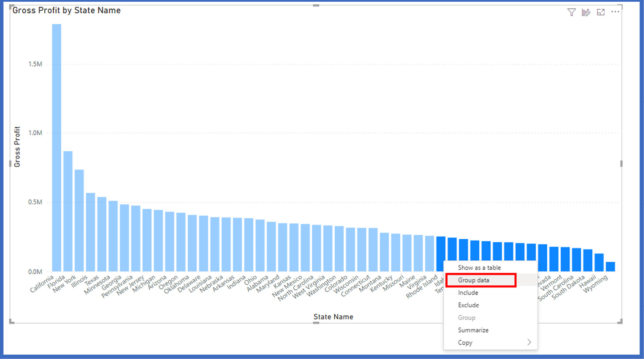Select Group data in the context menu

click(x=474, y=280)
